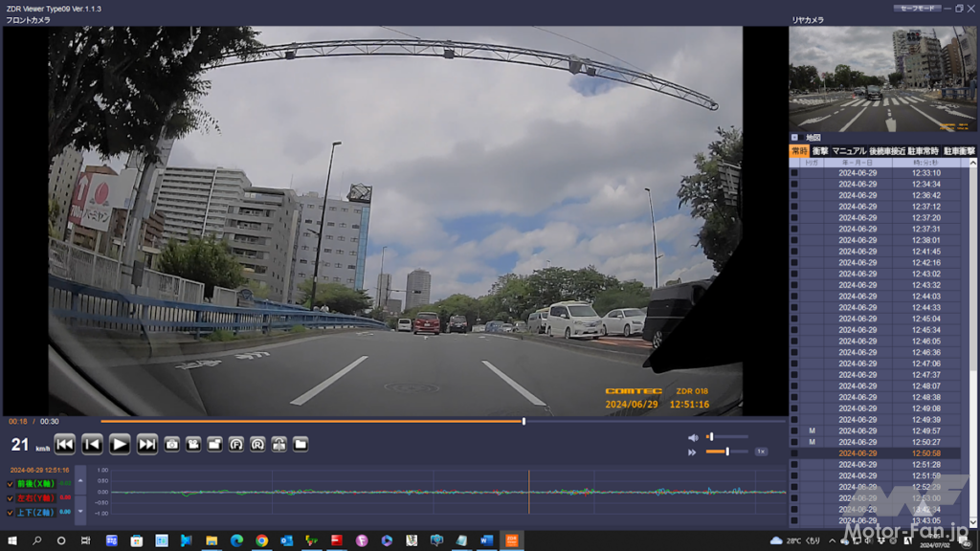Open the folder icon in playback toolbar
This screenshot has width=980, height=551.
click(301, 444)
